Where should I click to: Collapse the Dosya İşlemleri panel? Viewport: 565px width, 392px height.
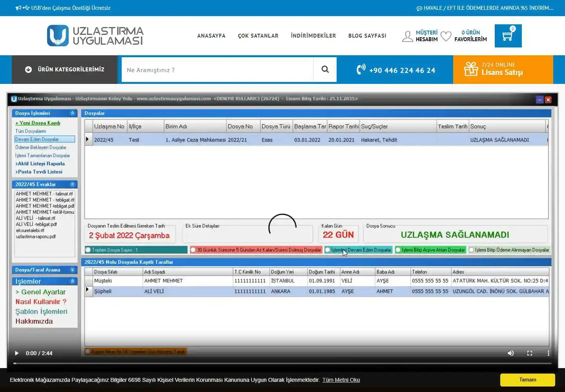tap(72, 113)
